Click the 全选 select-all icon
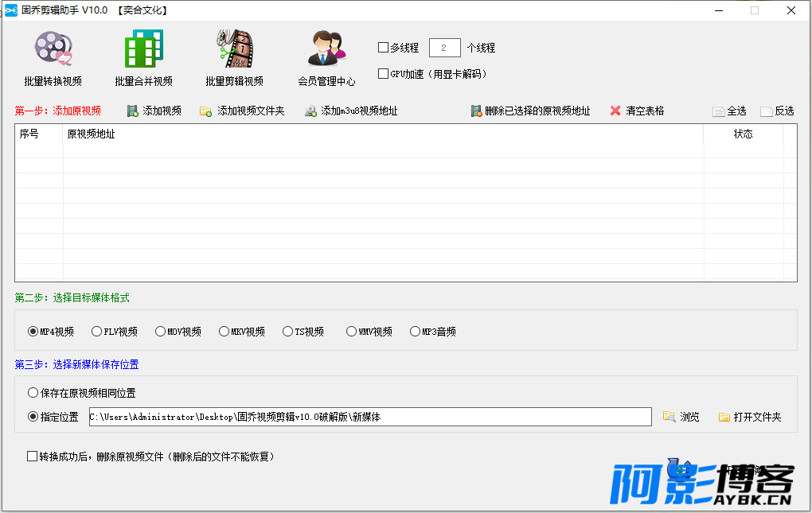812x513 pixels. click(718, 111)
